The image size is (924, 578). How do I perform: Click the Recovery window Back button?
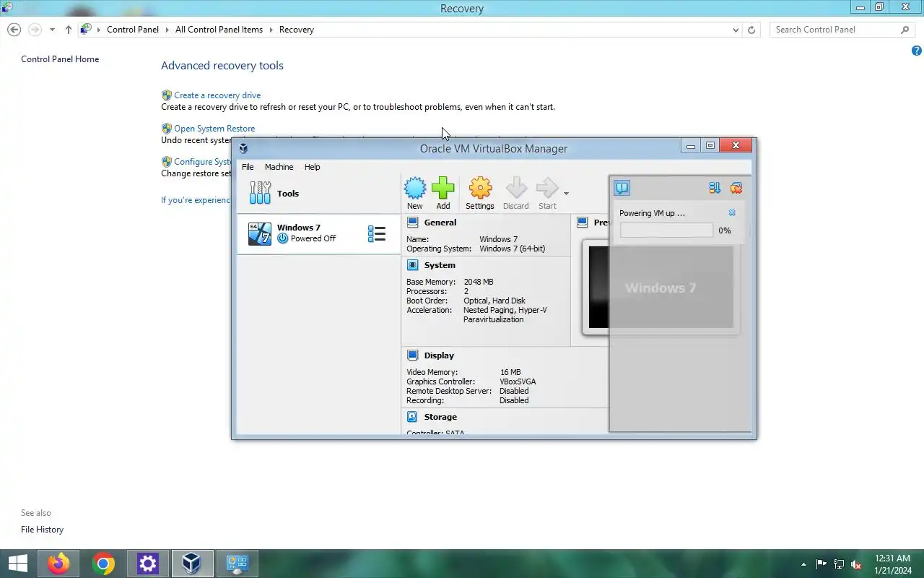pyautogui.click(x=14, y=30)
